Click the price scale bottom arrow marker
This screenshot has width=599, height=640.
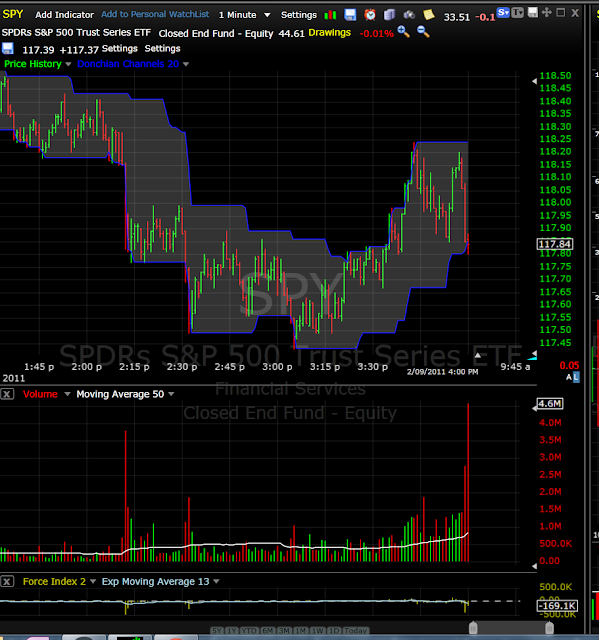click(534, 353)
